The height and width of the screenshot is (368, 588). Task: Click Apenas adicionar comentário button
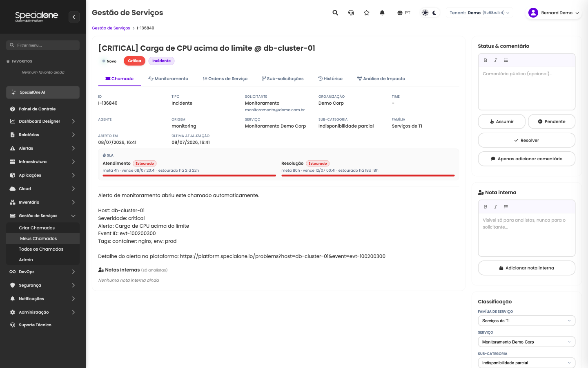(527, 159)
